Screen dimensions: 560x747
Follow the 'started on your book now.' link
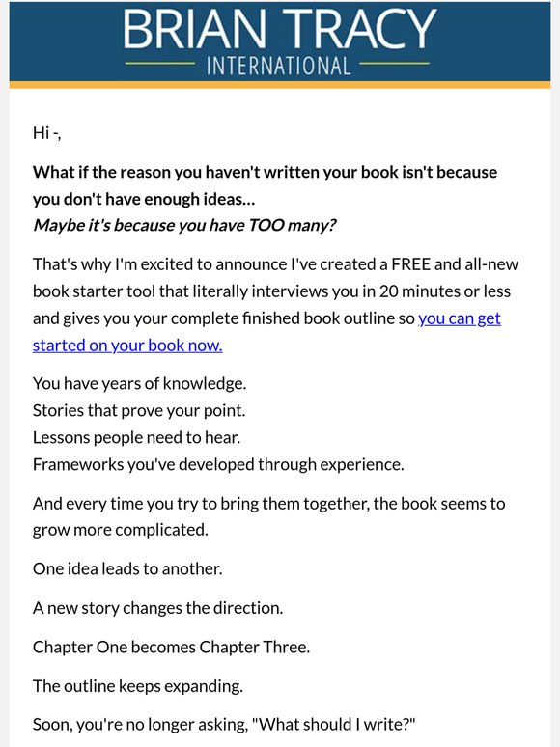tap(127, 346)
